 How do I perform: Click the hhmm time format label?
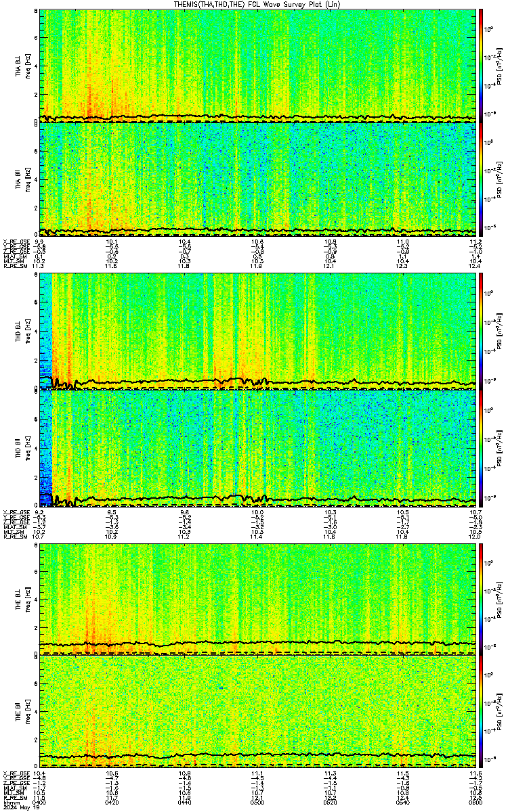pos(10,802)
